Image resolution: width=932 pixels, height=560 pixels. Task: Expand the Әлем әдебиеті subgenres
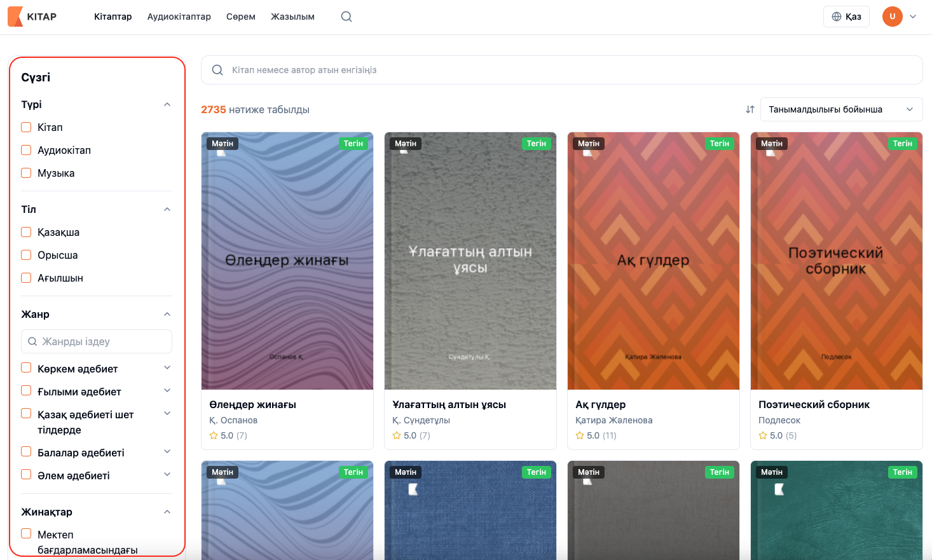(x=167, y=474)
